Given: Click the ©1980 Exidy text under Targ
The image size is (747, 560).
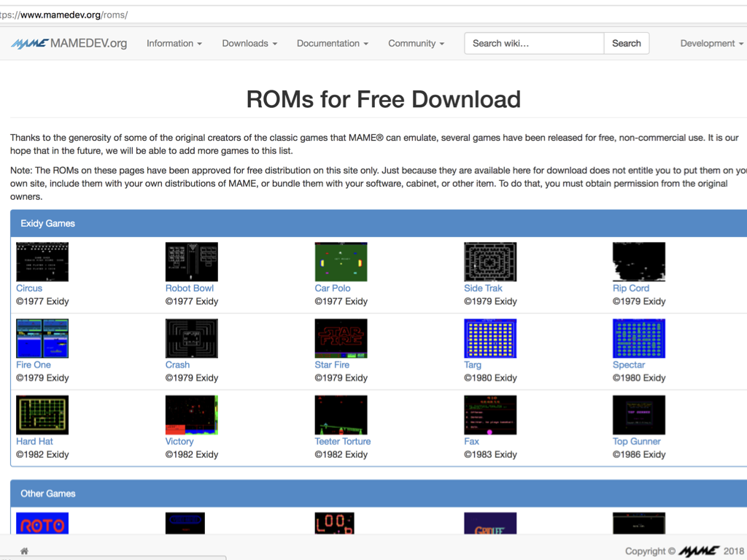Looking at the screenshot, I should click(490, 378).
